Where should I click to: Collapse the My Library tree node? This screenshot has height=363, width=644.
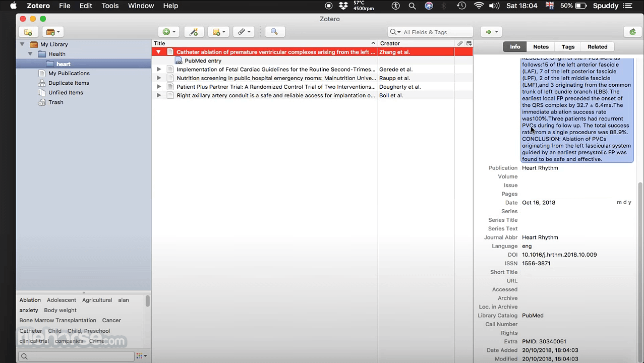click(x=22, y=44)
